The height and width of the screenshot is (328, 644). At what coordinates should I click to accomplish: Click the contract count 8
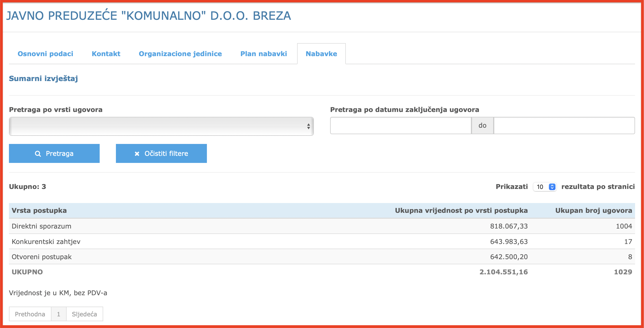click(x=630, y=257)
